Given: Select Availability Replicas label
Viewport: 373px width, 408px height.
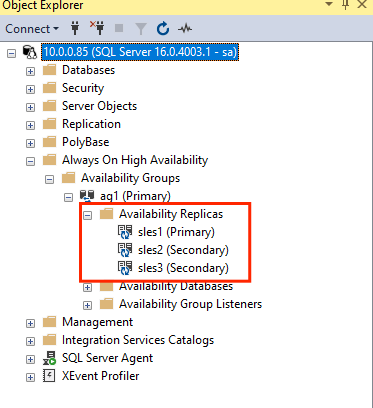Looking at the screenshot, I should (x=171, y=214).
